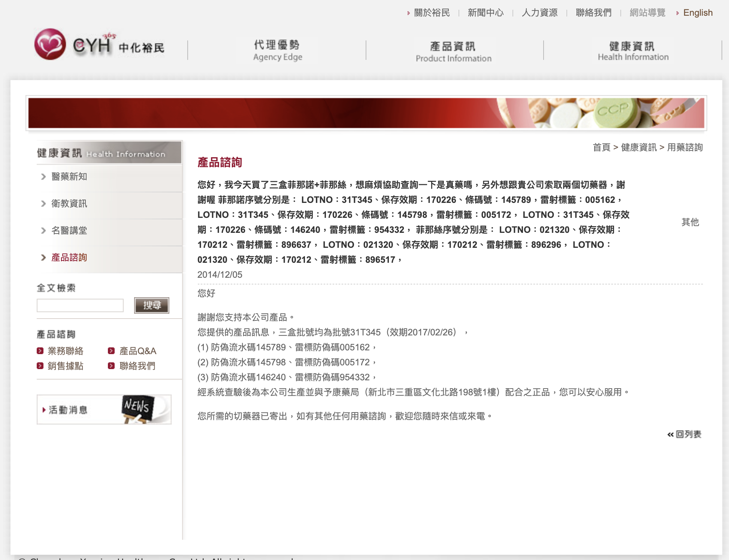This screenshot has width=729, height=560.
Task: Go to 健康資訊 in the breadcrumb
Action: tap(639, 147)
